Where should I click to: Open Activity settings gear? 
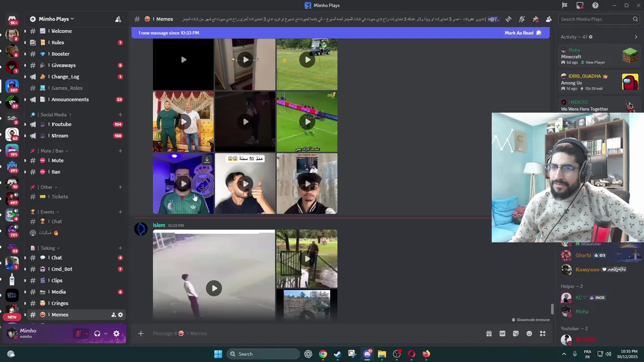tap(591, 37)
